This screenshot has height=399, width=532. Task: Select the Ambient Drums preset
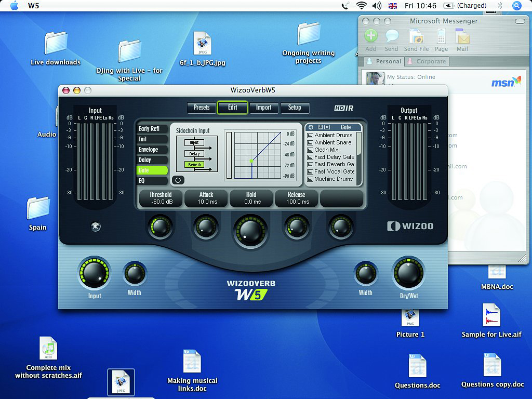(330, 135)
